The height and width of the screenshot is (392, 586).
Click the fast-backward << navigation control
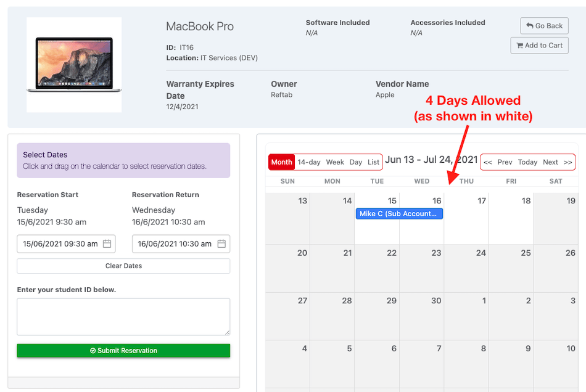[x=488, y=162]
